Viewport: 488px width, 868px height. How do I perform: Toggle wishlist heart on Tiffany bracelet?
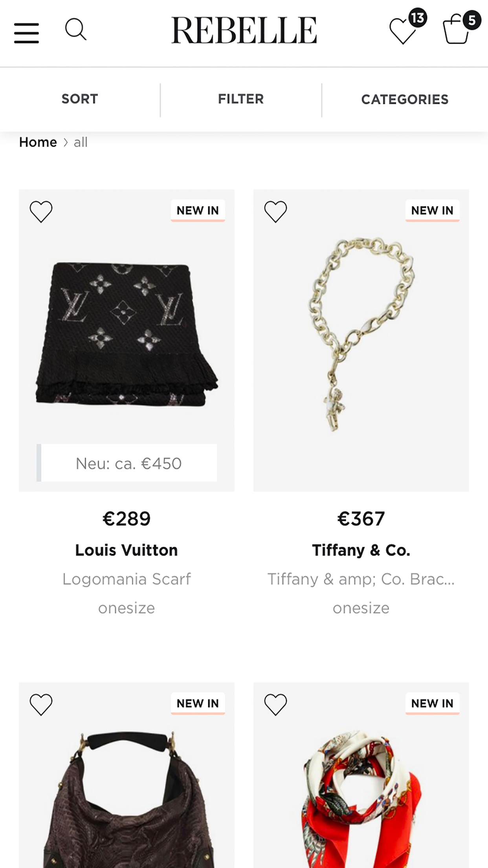point(275,211)
